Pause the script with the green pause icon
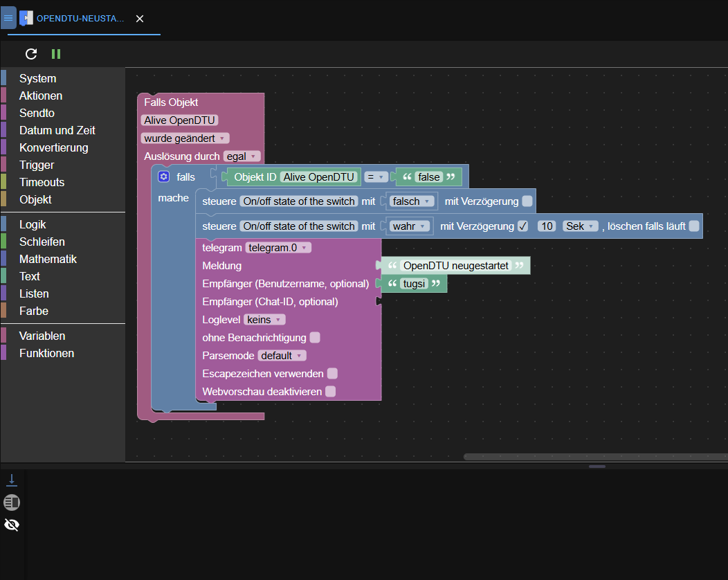728x580 pixels. pyautogui.click(x=56, y=54)
